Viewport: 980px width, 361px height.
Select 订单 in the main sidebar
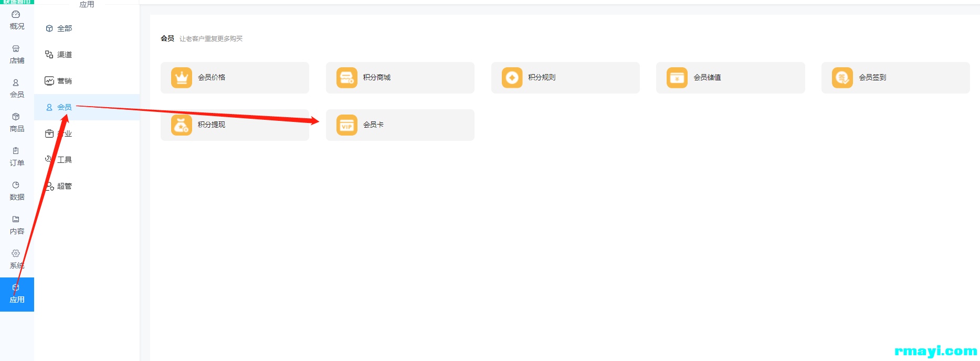[x=17, y=157]
